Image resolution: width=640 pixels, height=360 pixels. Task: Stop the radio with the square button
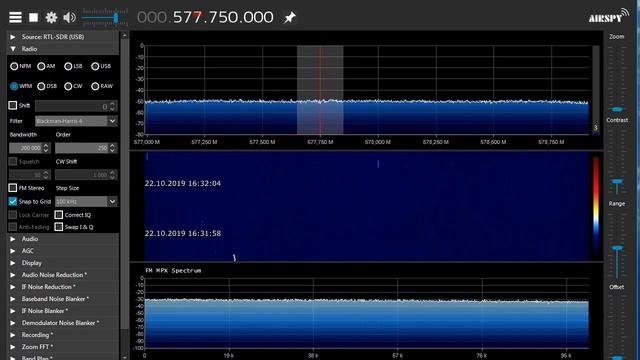click(x=33, y=17)
